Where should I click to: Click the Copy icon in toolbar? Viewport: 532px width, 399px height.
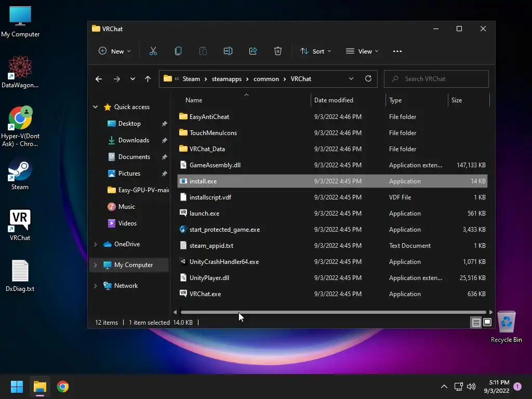tap(178, 51)
